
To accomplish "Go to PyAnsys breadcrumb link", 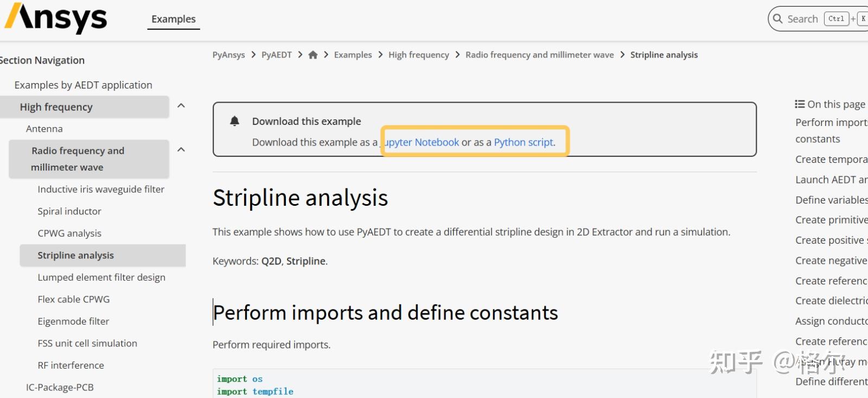I will click(x=228, y=55).
